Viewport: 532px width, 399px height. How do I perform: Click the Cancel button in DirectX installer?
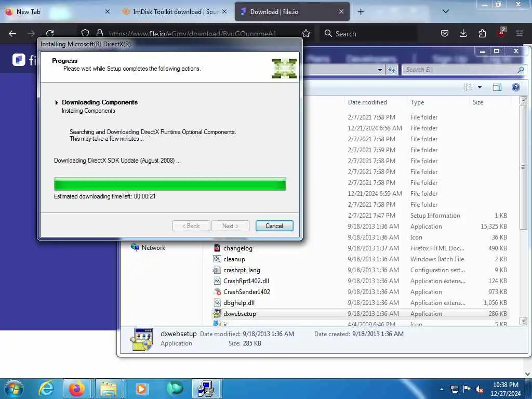point(274,226)
